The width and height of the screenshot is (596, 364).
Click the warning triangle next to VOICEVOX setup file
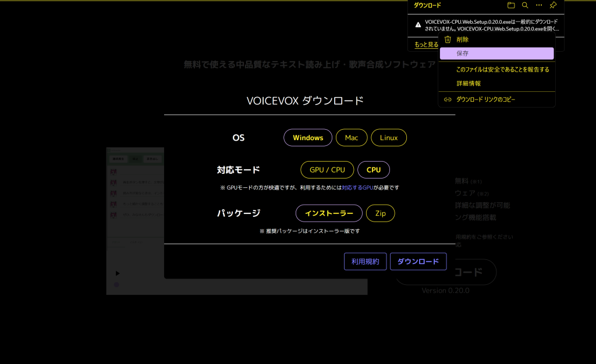tap(418, 25)
